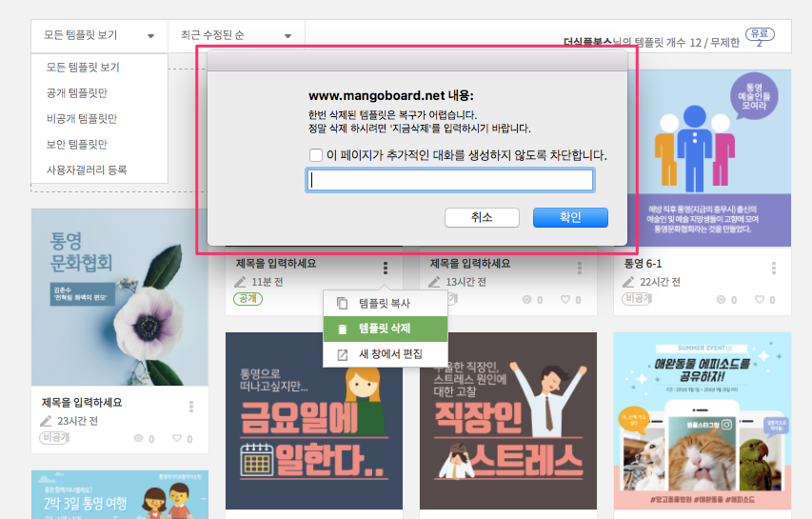Open the 금요일에 일한다 template thumbnail
The height and width of the screenshot is (519, 812).
pyautogui.click(x=314, y=421)
